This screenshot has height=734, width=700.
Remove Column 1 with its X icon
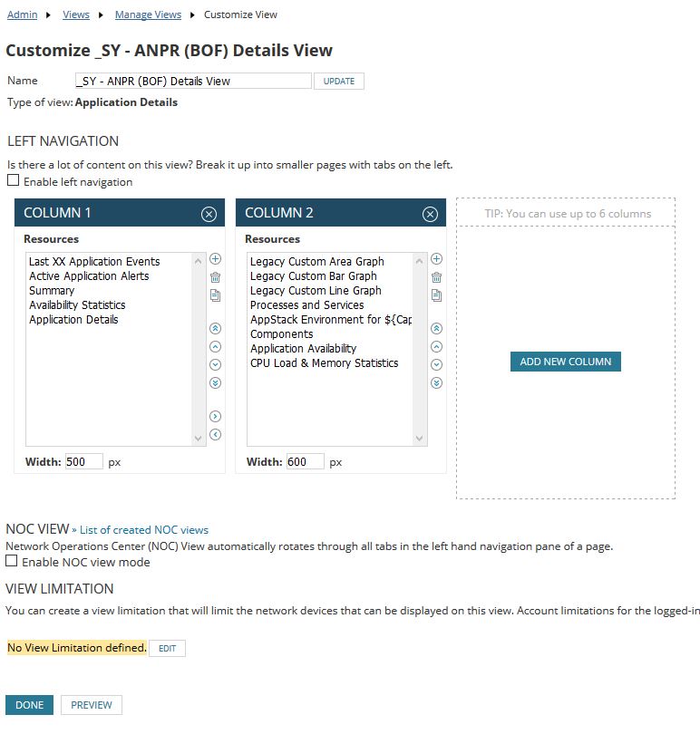click(209, 214)
